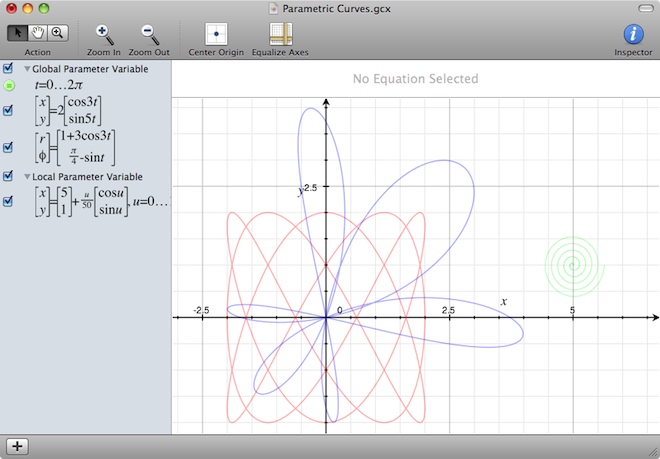Open the Inspector panel

[632, 34]
